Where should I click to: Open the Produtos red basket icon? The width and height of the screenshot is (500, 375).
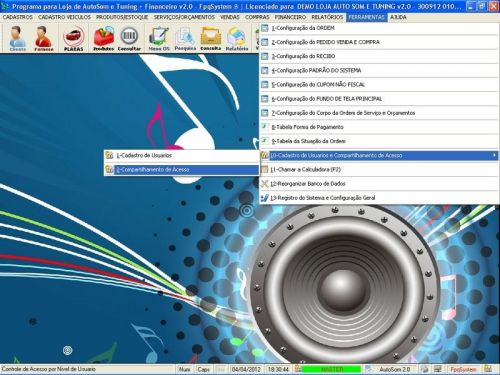click(103, 38)
